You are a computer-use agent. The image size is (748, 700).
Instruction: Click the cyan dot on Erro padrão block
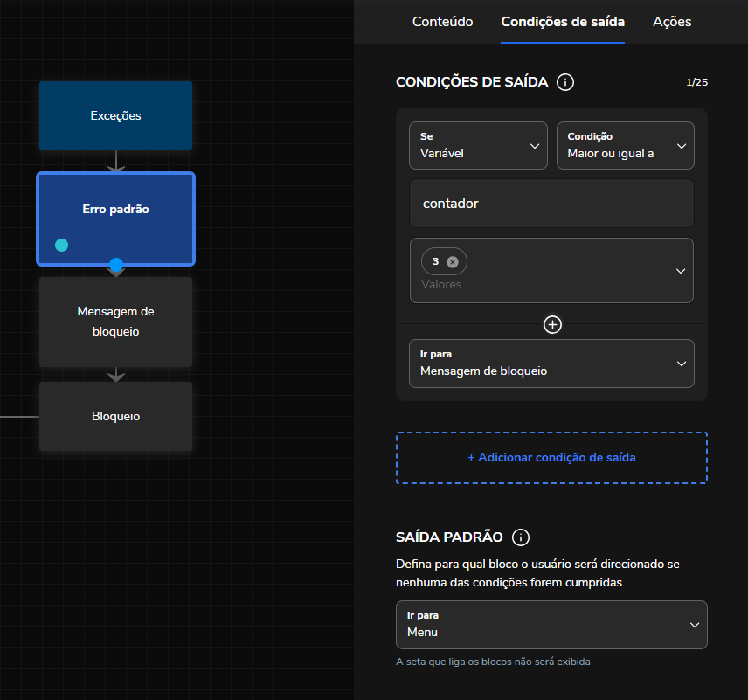click(61, 245)
